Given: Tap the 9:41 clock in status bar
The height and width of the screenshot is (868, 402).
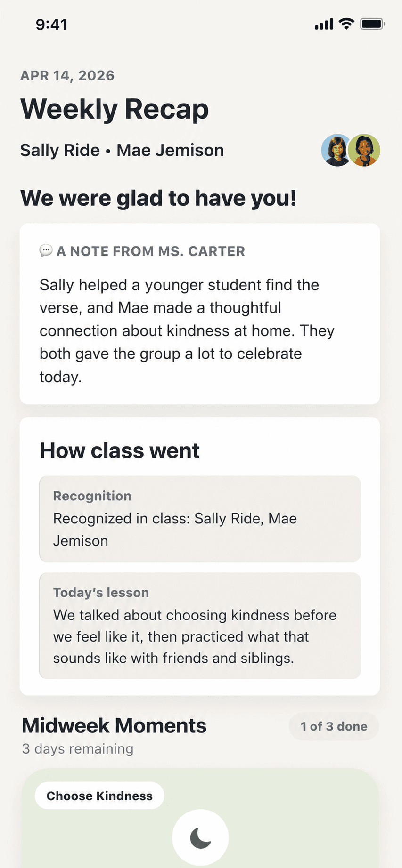Looking at the screenshot, I should tap(51, 24).
